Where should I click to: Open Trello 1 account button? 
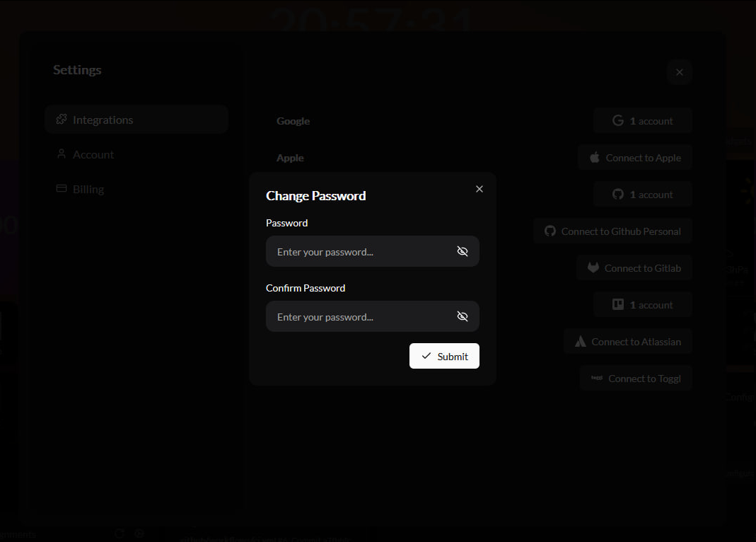click(x=643, y=305)
